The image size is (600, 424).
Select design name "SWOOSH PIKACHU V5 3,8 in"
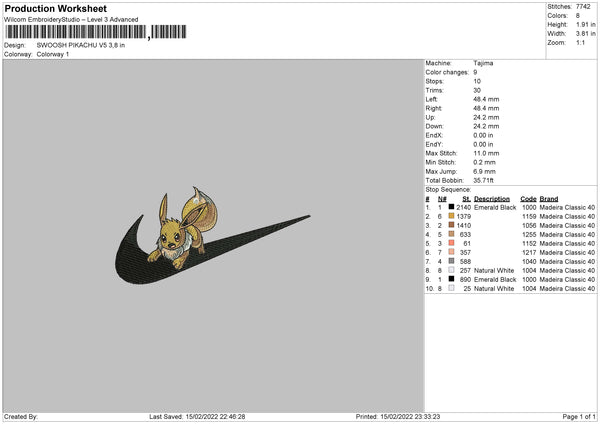coord(81,45)
